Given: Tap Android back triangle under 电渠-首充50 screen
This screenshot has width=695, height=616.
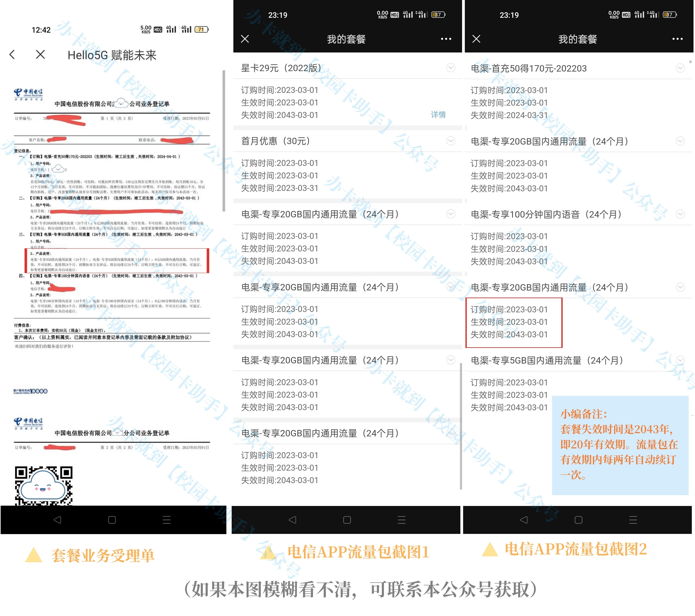Looking at the screenshot, I should 524,520.
